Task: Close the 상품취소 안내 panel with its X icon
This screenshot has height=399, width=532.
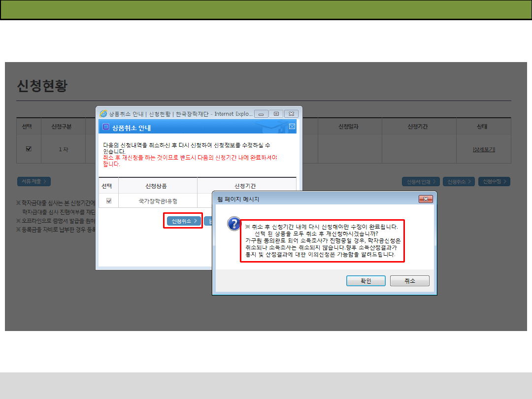Action: (292, 127)
